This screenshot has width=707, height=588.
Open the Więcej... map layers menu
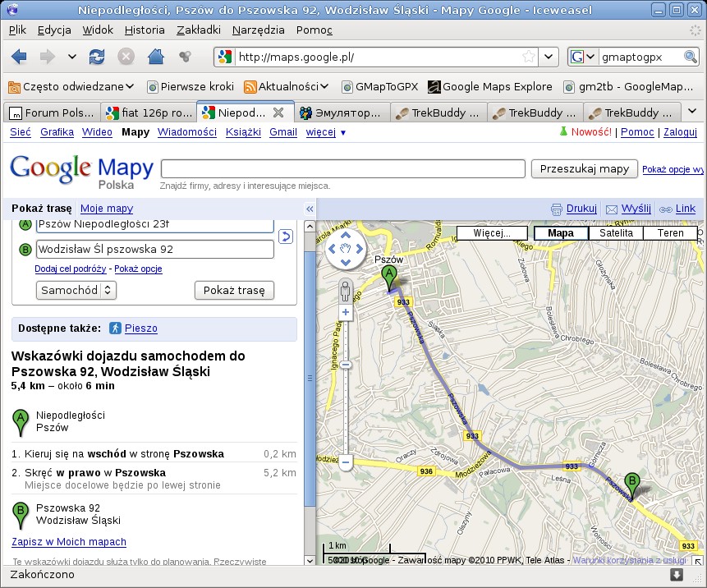click(x=492, y=233)
